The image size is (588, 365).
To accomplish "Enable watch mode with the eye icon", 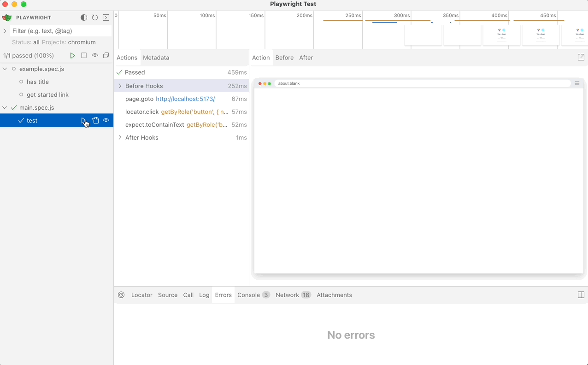I will (x=94, y=55).
